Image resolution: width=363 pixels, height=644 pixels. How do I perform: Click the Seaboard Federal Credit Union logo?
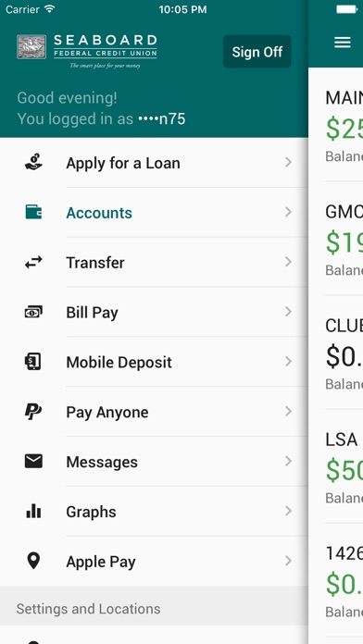tap(87, 52)
